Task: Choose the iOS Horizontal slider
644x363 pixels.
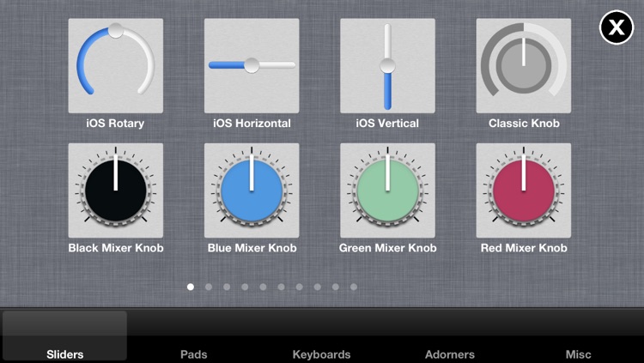Action: pos(252,66)
